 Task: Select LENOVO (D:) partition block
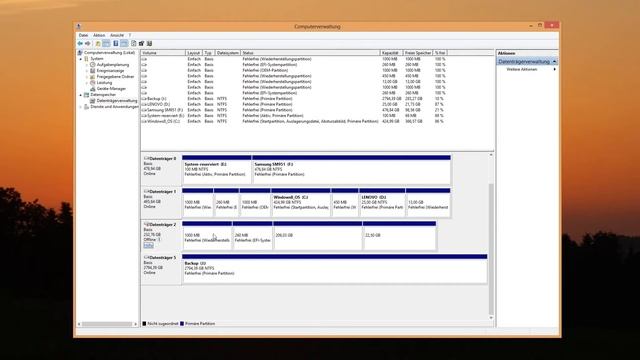coord(382,203)
